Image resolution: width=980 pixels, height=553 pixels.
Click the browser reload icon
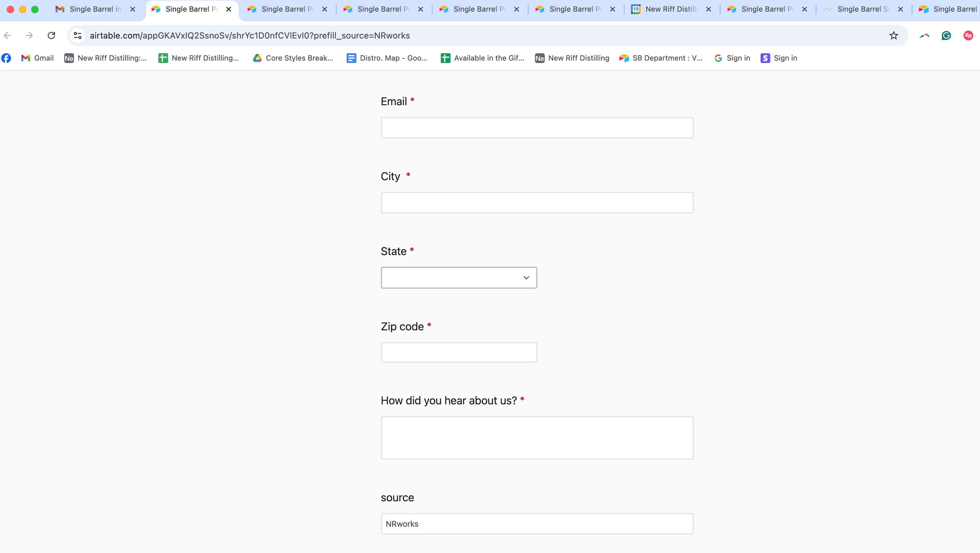[51, 35]
